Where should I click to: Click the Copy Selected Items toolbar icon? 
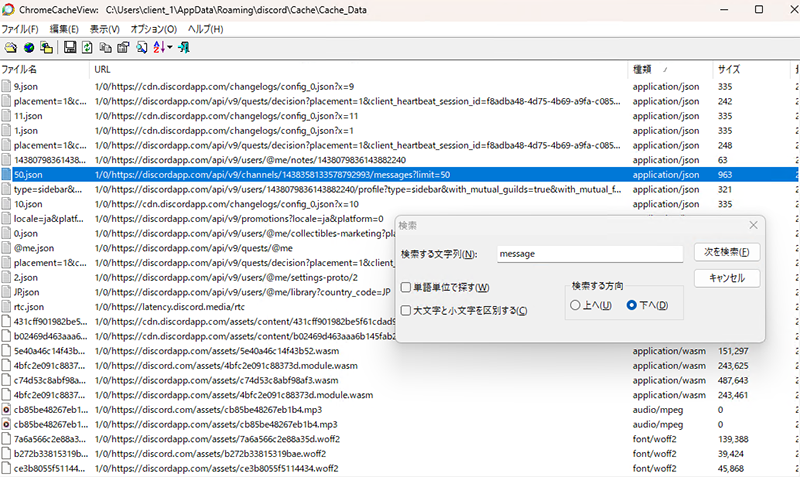105,48
